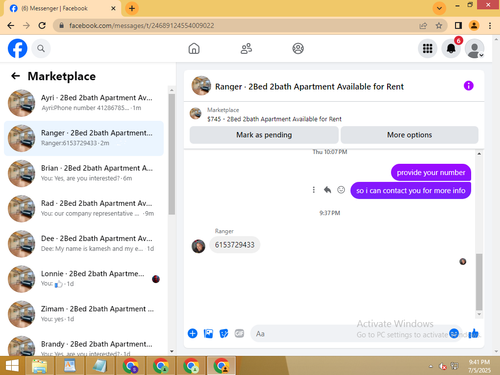Open the Groups icon in top navigation
The image size is (500, 375).
click(x=298, y=49)
